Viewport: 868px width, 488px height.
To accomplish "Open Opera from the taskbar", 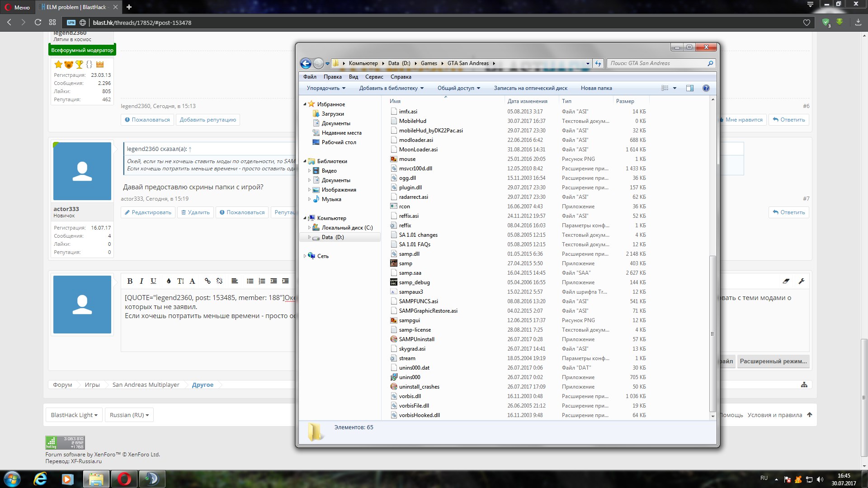I will coord(124,479).
